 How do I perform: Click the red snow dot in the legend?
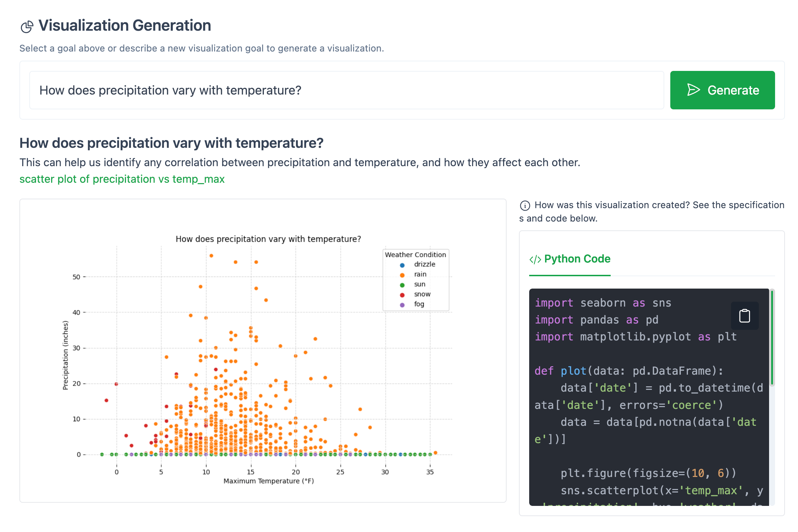[x=401, y=294]
